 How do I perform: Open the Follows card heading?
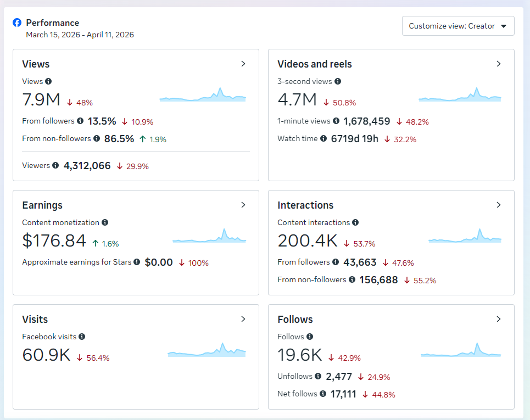coord(295,320)
